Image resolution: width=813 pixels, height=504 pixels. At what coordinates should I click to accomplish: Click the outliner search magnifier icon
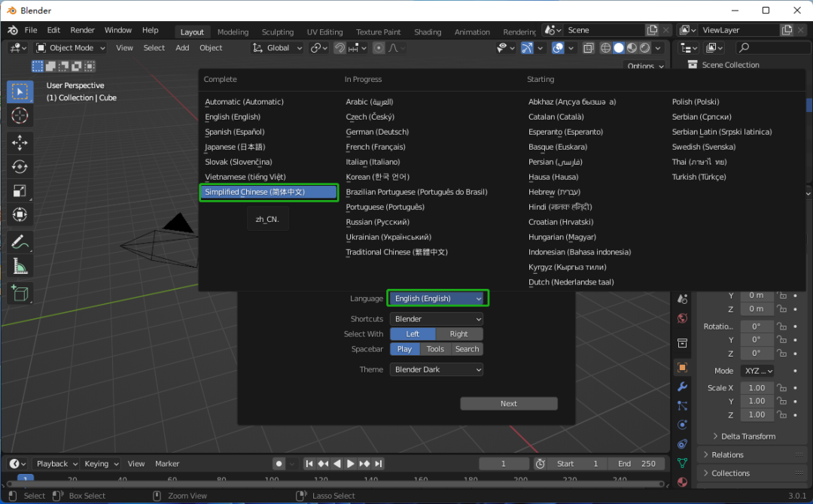(744, 47)
